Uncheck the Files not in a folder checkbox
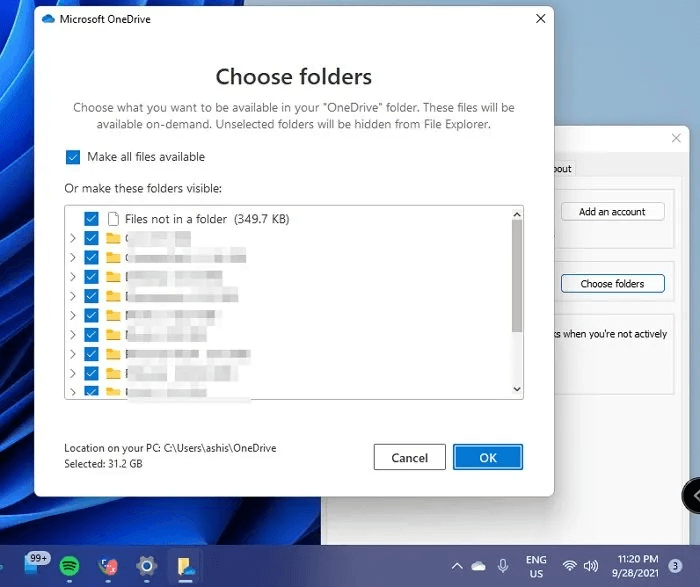700x587 pixels. tap(92, 218)
